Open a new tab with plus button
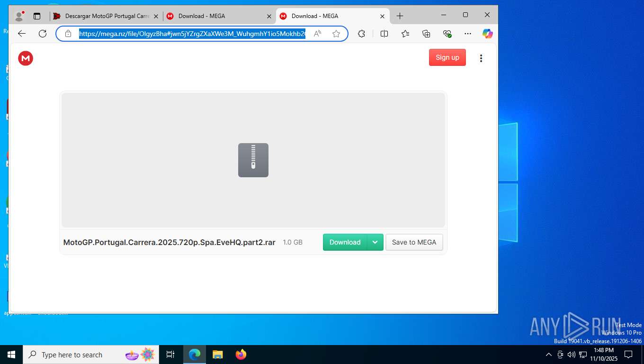This screenshot has height=364, width=644. coord(400,16)
